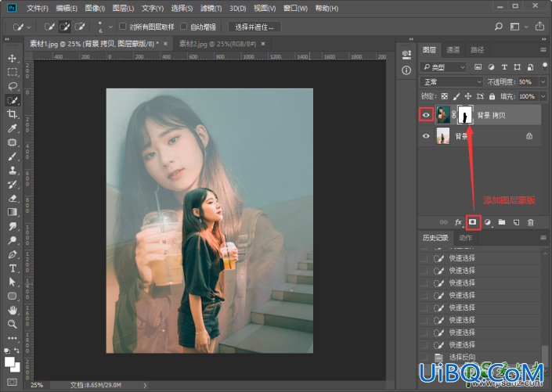
Task: Open the opacity 50% dropdown arrow
Action: point(543,82)
